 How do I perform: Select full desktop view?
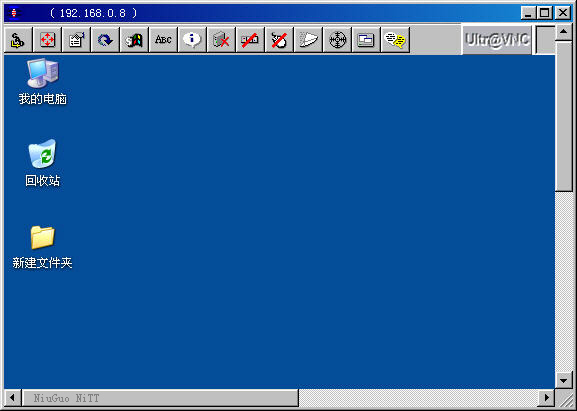point(366,39)
